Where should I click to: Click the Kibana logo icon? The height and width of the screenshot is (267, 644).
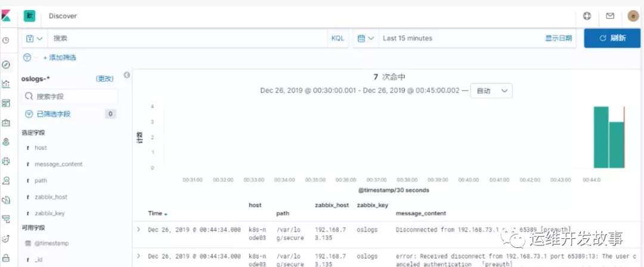(6, 16)
